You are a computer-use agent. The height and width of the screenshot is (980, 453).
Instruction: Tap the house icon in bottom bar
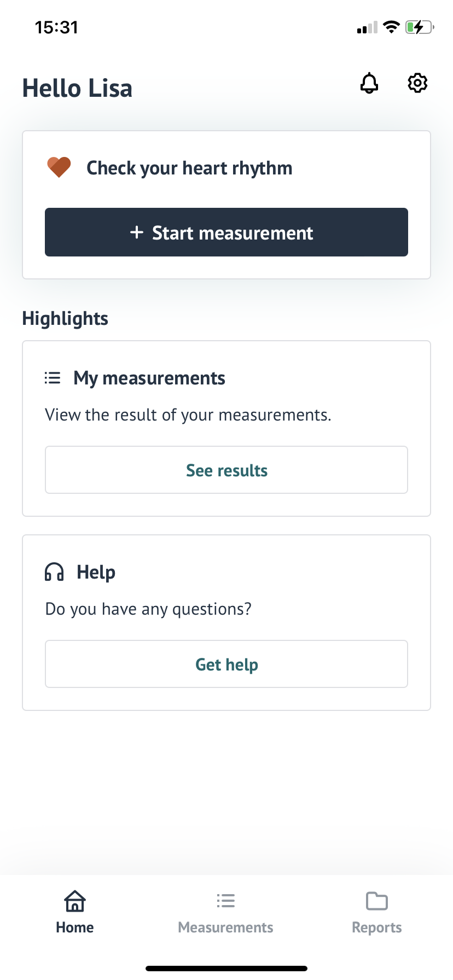pyautogui.click(x=75, y=901)
